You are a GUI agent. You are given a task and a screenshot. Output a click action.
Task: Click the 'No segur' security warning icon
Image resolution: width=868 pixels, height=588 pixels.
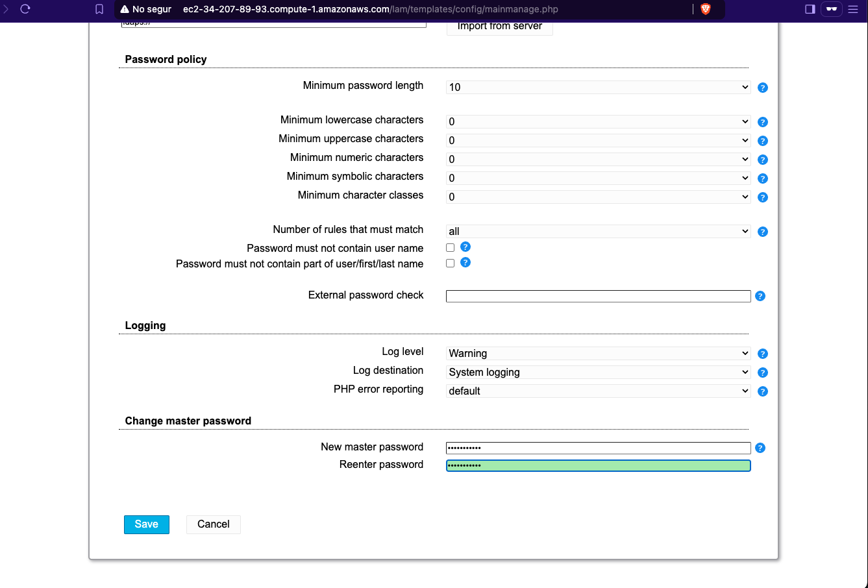pos(125,9)
